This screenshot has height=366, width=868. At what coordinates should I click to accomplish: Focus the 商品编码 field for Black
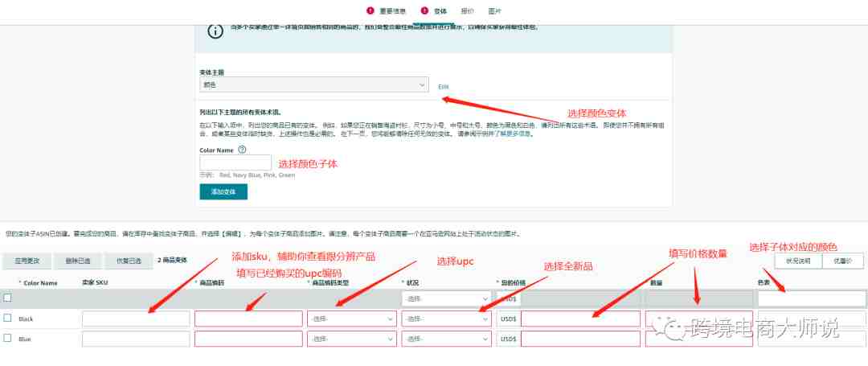tap(248, 319)
